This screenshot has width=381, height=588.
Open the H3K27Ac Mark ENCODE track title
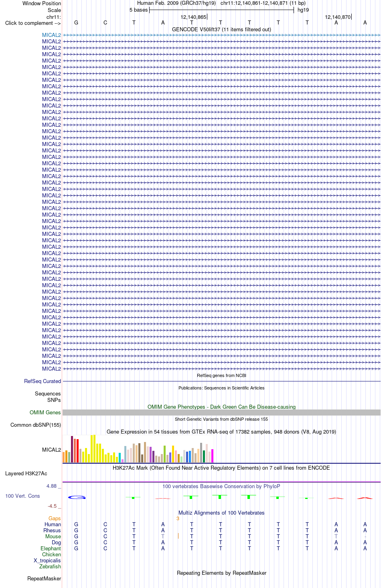point(221,468)
